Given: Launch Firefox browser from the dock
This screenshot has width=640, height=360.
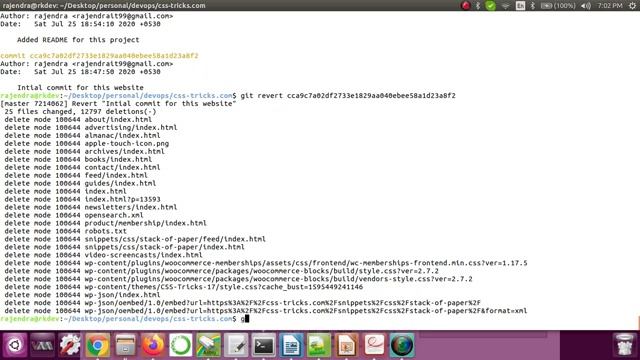Looking at the screenshot, I should click(x=153, y=345).
